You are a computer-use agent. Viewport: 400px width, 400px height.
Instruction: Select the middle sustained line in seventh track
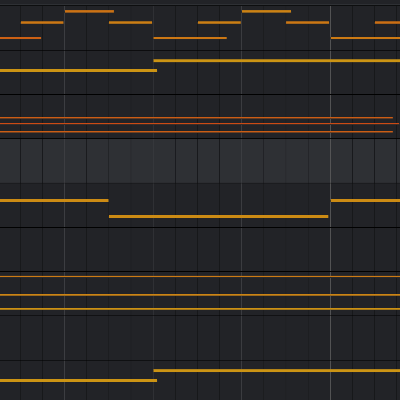click(200, 295)
